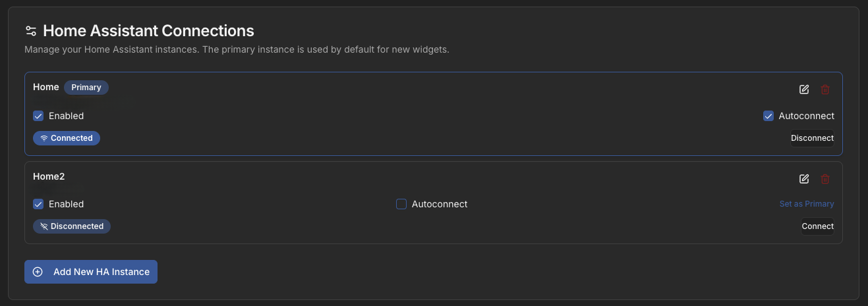Uncheck Enabled for the Home instance
868x306 pixels.
(38, 116)
